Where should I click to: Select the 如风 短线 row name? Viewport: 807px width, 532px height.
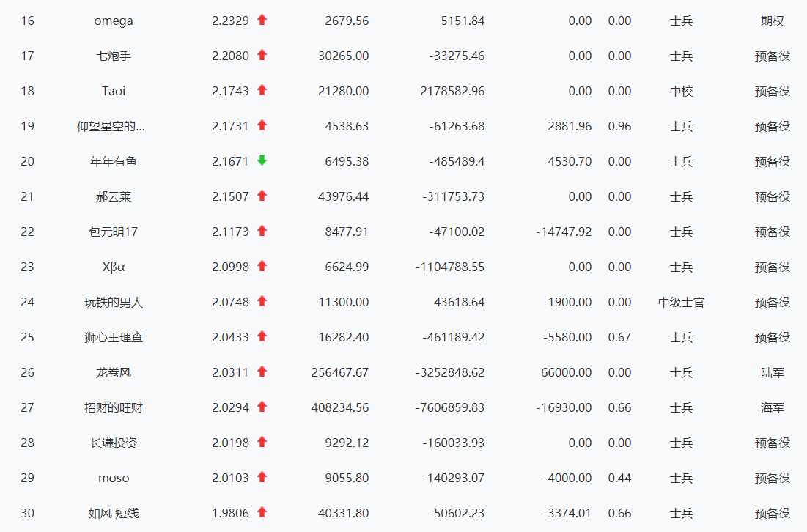click(x=113, y=514)
